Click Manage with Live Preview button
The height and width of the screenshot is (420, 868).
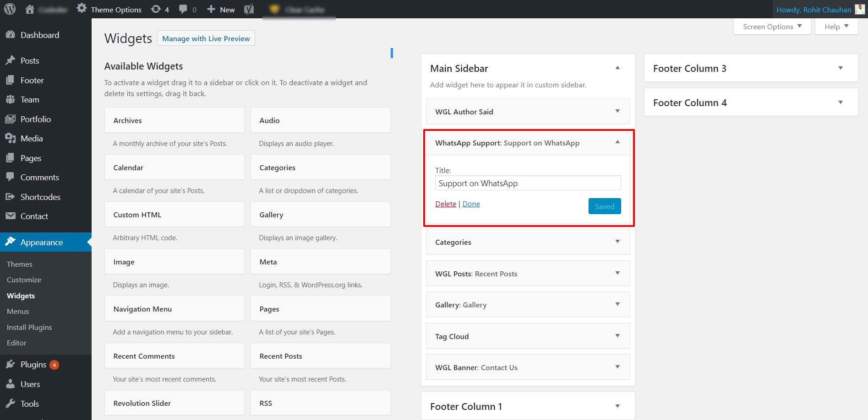point(206,38)
